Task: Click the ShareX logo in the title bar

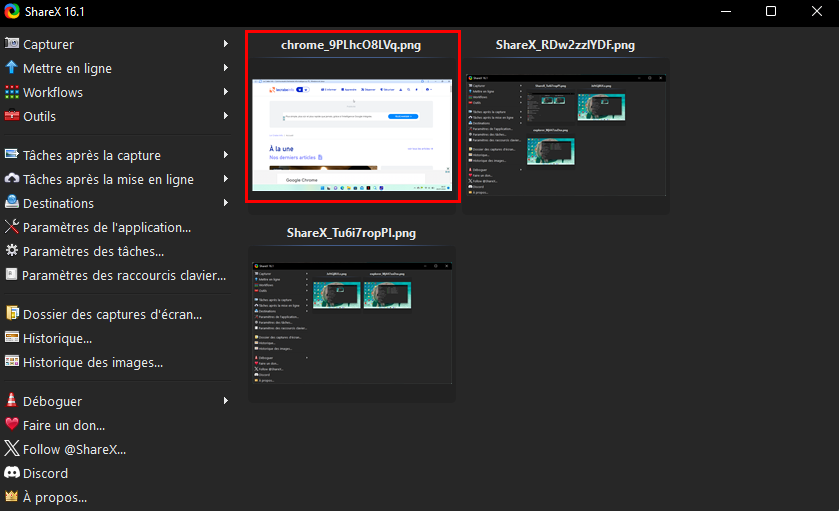Action: tap(12, 11)
